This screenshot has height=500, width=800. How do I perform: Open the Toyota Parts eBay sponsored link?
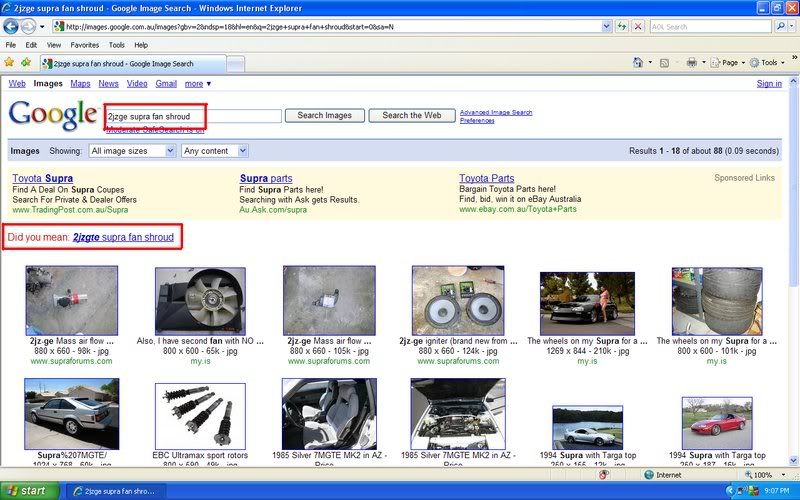click(486, 179)
